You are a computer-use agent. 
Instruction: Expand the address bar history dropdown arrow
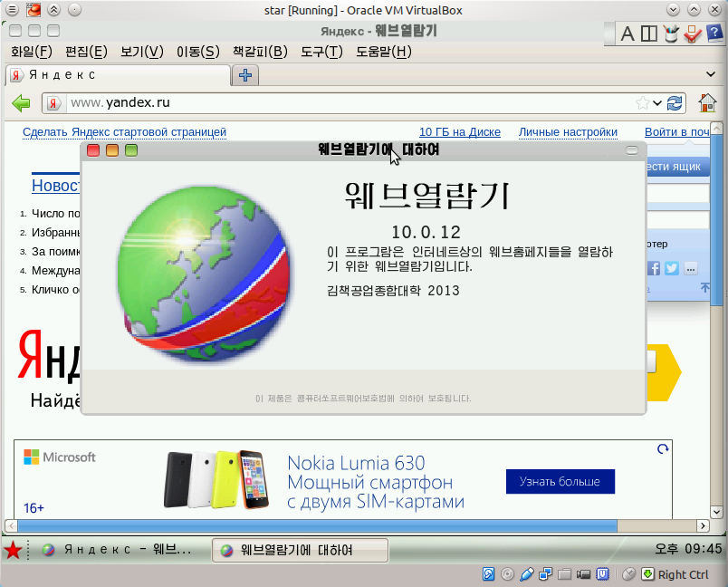tap(657, 103)
